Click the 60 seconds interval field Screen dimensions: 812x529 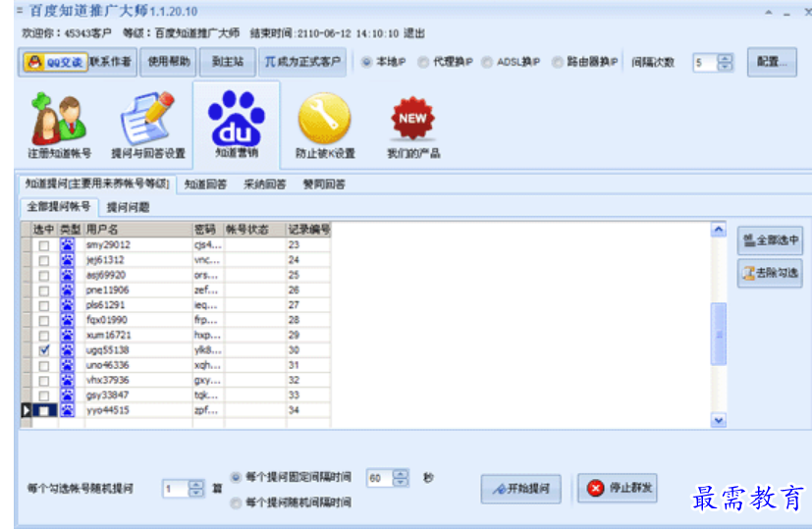pos(380,478)
